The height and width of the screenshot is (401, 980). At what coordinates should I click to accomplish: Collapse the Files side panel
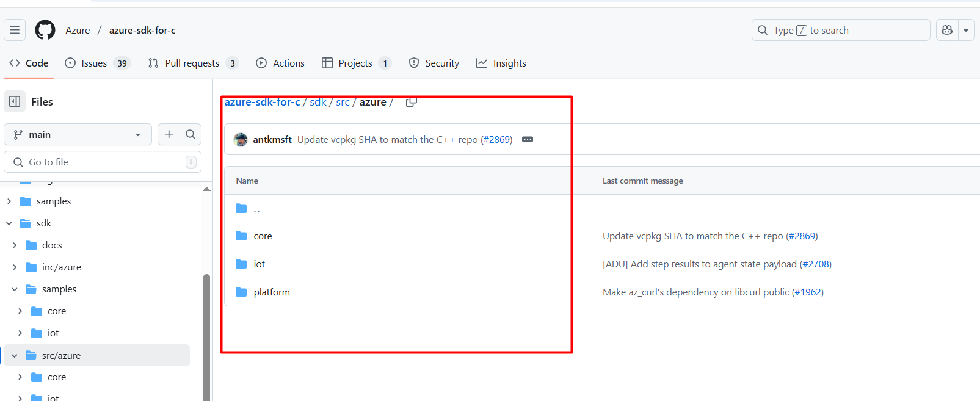[15, 101]
